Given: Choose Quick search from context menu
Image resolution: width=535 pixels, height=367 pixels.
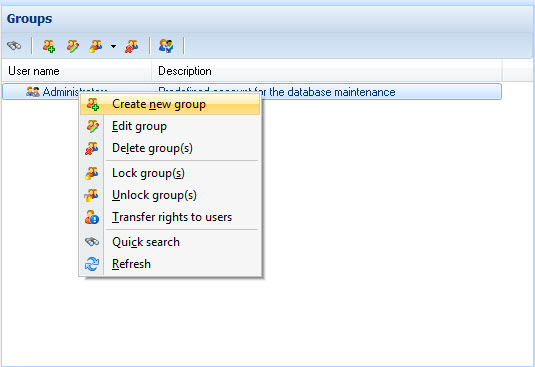Looking at the screenshot, I should pyautogui.click(x=170, y=242).
